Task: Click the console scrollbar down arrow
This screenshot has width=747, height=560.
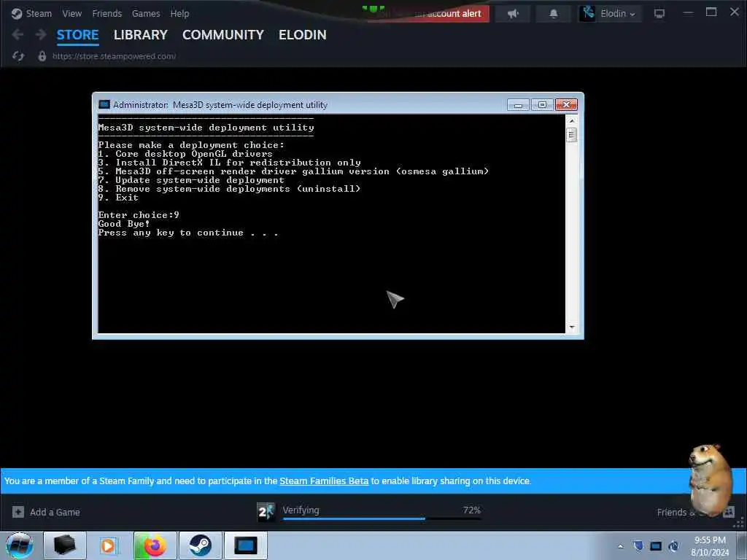Action: point(572,327)
